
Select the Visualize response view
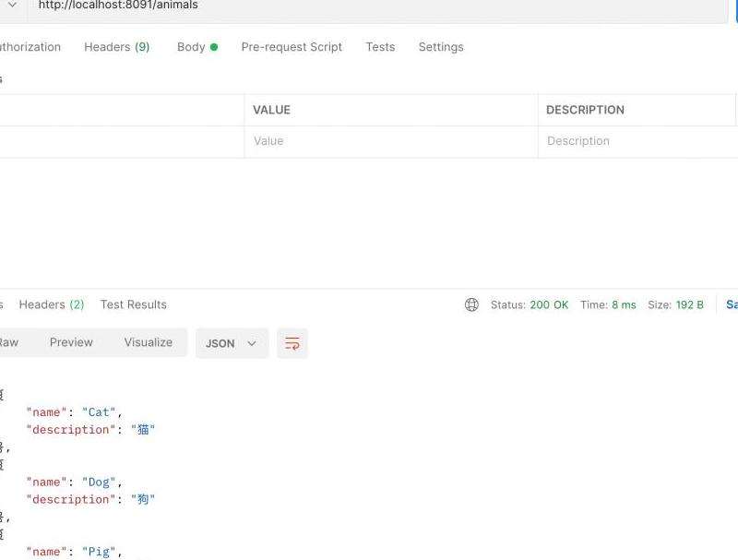tap(148, 342)
